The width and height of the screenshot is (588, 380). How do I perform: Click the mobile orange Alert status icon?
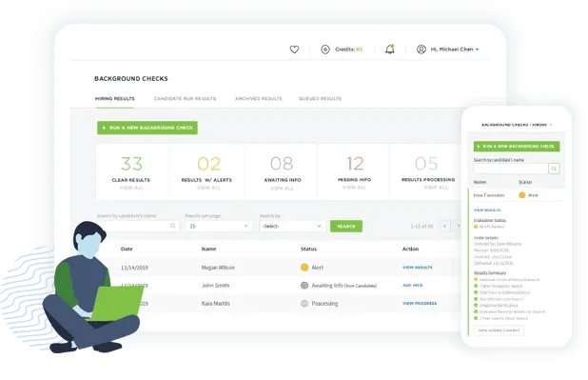coord(521,195)
